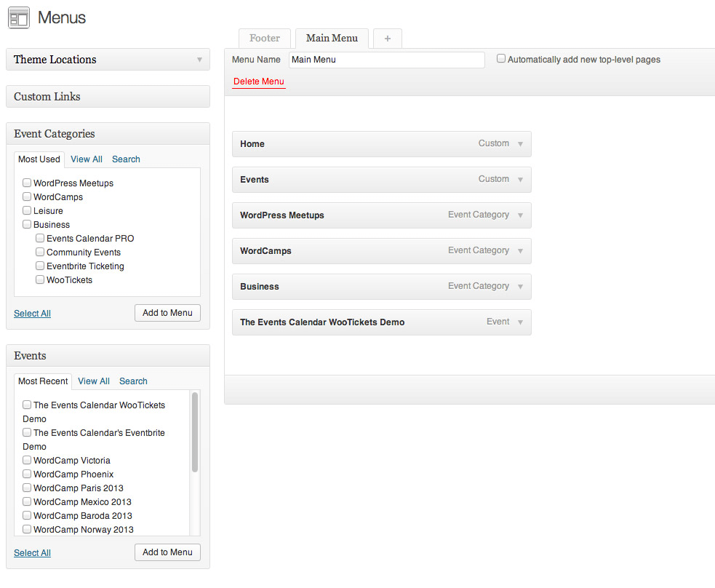
Task: Tick WordCamp Paris 2013 event
Action: [27, 488]
